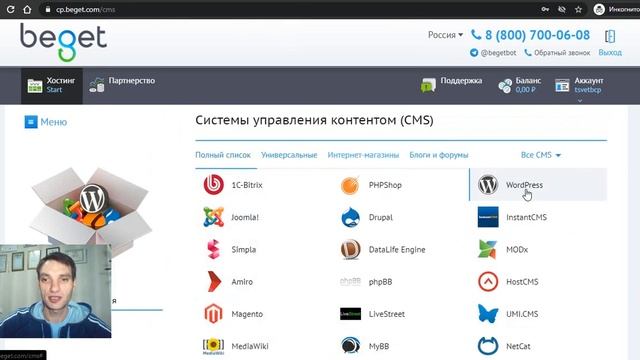Open the Хостинг Start menu item
640x360 pixels.
(52, 85)
